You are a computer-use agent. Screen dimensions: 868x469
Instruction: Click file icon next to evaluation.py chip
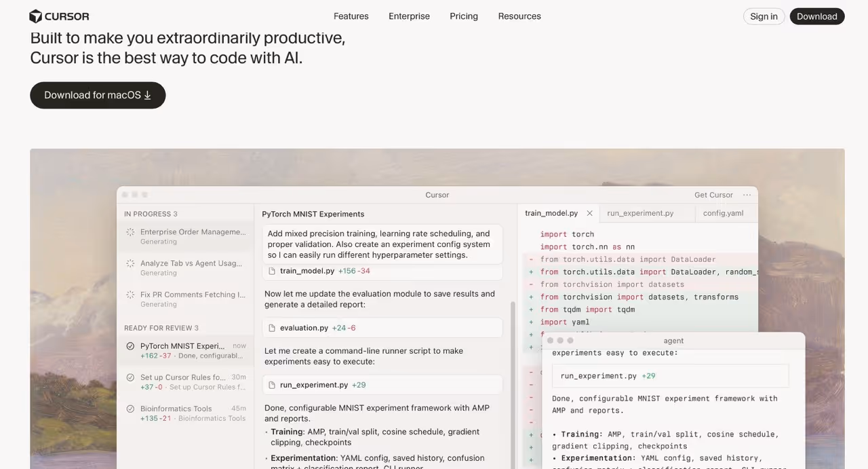tap(272, 328)
